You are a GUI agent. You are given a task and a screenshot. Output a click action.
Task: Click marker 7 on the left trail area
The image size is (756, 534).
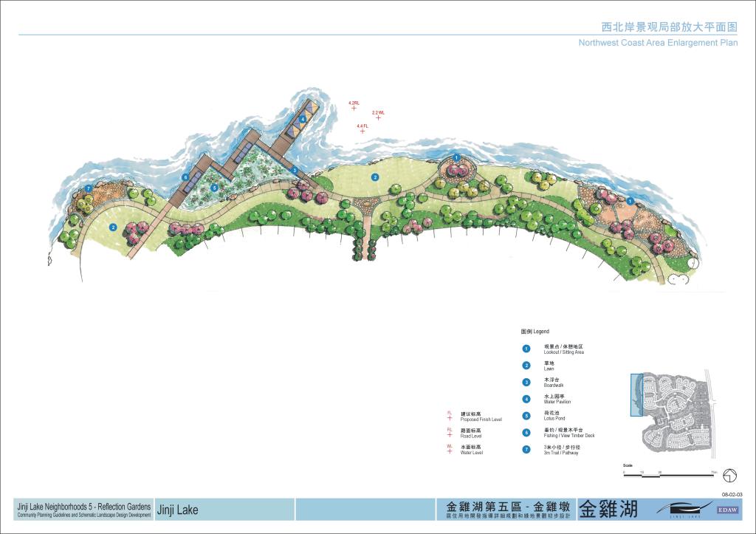coord(89,188)
